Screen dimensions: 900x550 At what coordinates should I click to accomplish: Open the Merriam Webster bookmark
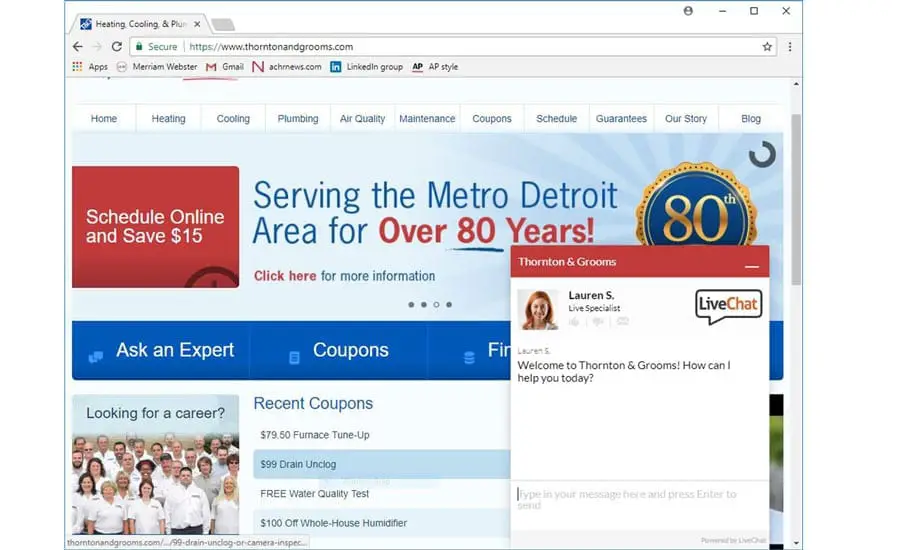click(157, 67)
